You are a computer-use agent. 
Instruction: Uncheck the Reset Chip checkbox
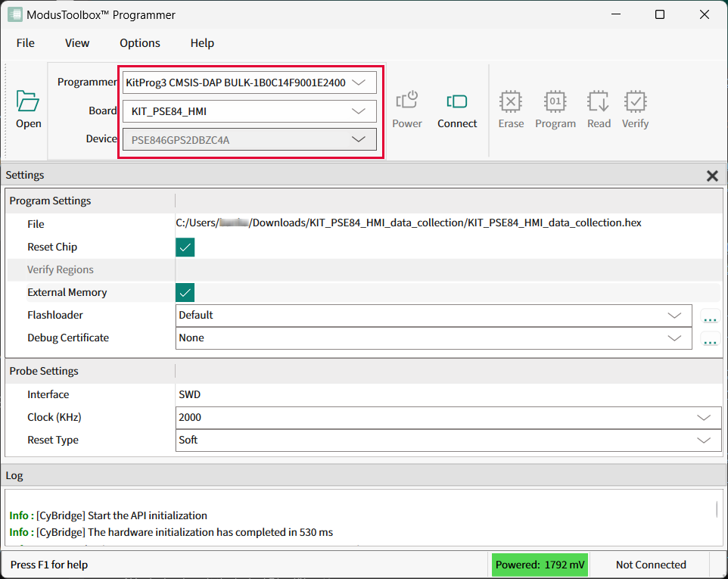click(185, 247)
